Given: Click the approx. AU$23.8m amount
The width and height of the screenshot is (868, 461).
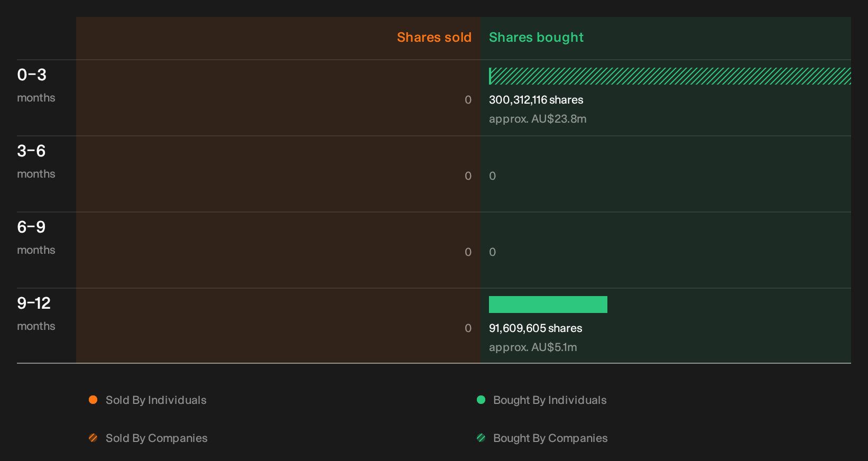Looking at the screenshot, I should coord(538,119).
